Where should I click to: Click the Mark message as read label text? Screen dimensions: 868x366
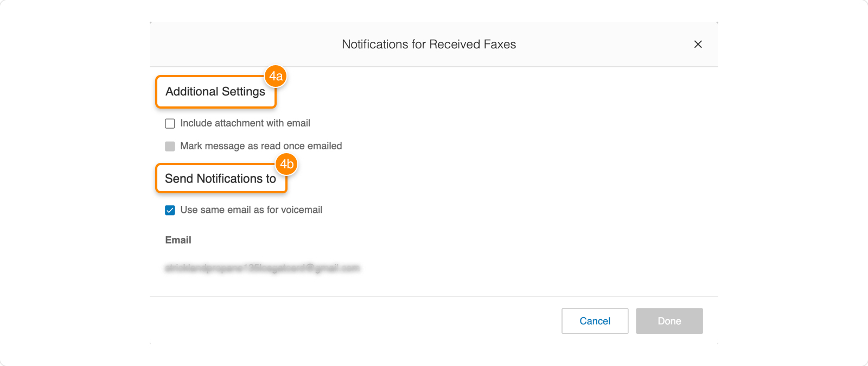(x=261, y=146)
